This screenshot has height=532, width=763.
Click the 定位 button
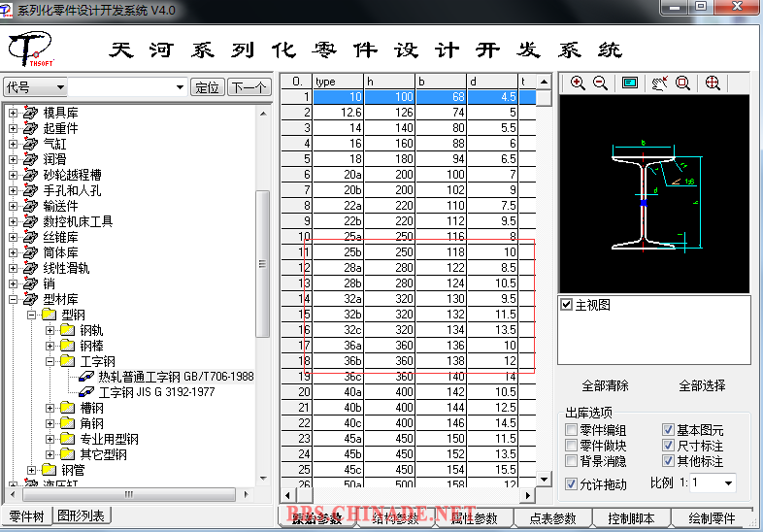click(208, 87)
